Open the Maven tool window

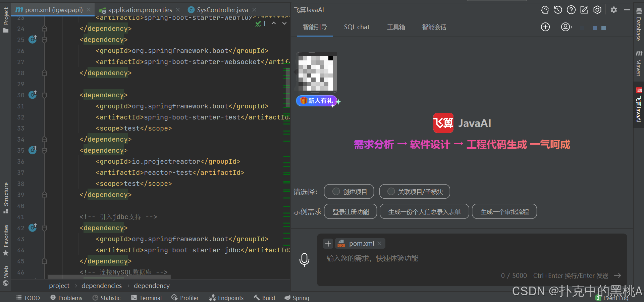(639, 63)
